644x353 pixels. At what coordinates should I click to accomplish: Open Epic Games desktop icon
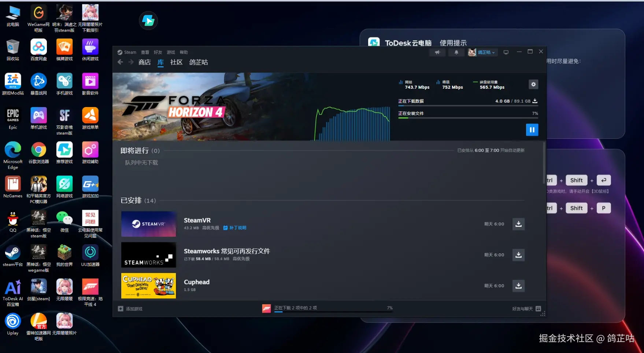tap(13, 119)
